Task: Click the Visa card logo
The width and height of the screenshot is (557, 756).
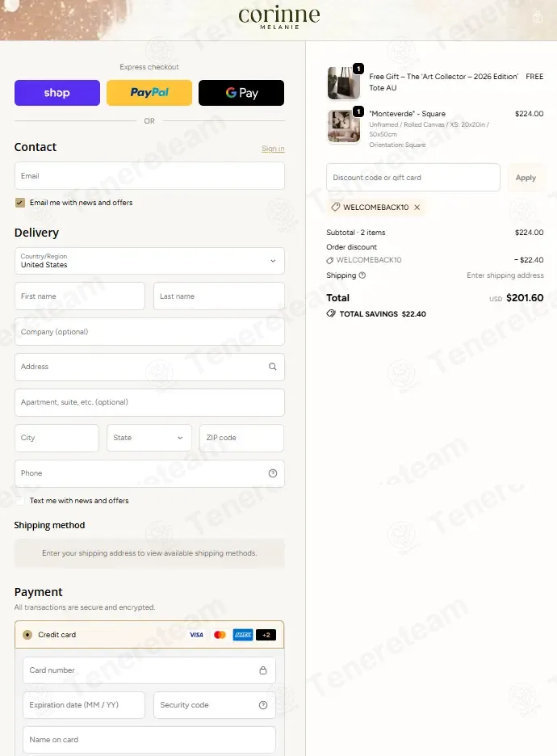Action: [x=196, y=635]
